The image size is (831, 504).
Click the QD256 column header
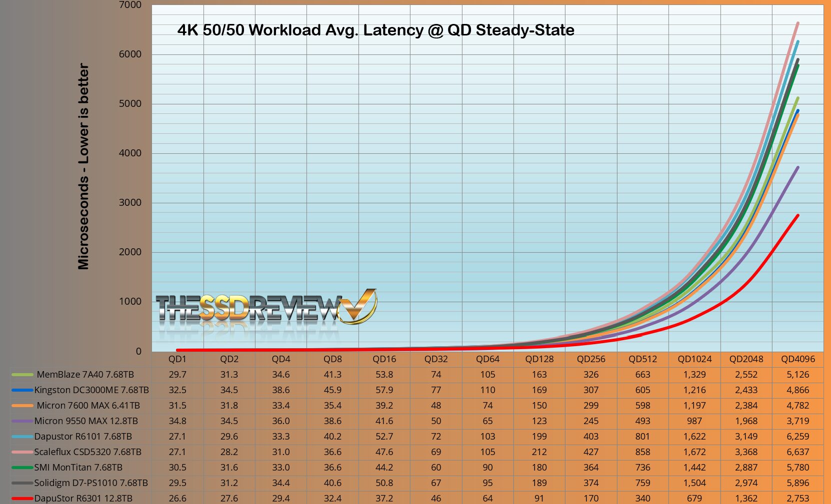[x=591, y=359]
